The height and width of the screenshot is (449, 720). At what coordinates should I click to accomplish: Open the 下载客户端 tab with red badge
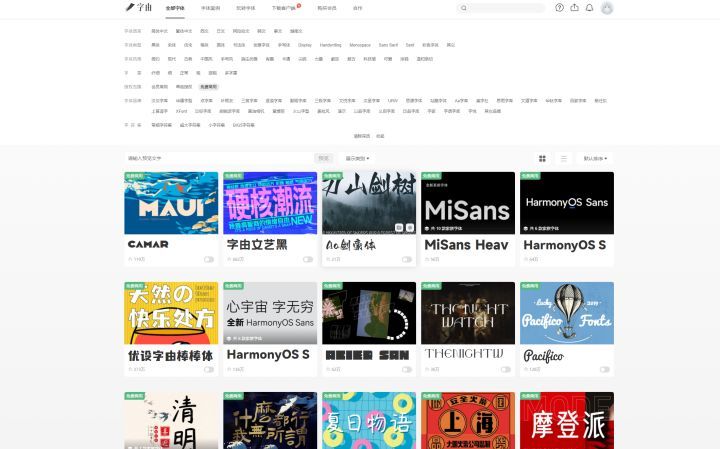[284, 8]
